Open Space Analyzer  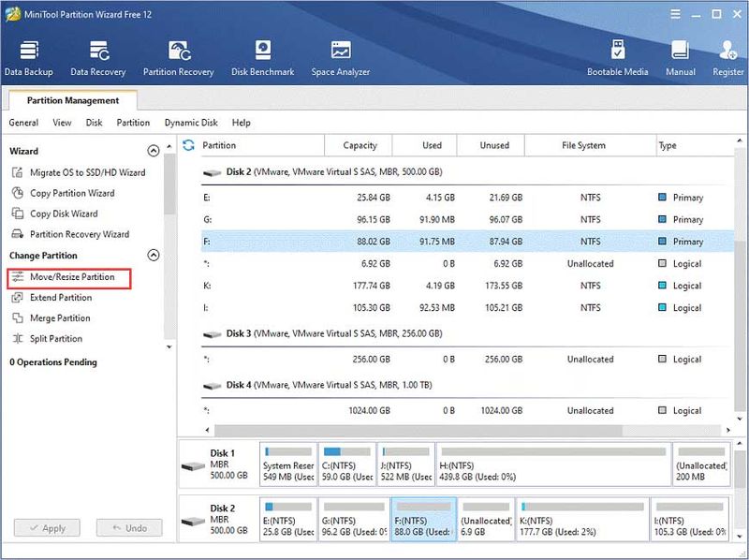point(341,58)
